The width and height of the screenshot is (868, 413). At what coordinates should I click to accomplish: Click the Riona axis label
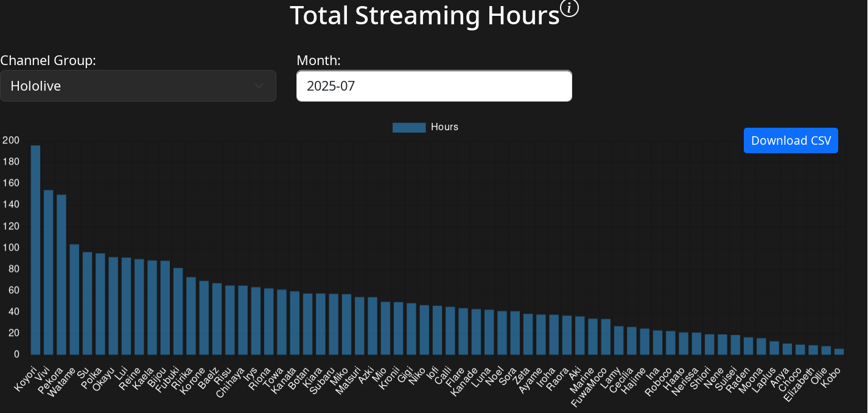260,377
